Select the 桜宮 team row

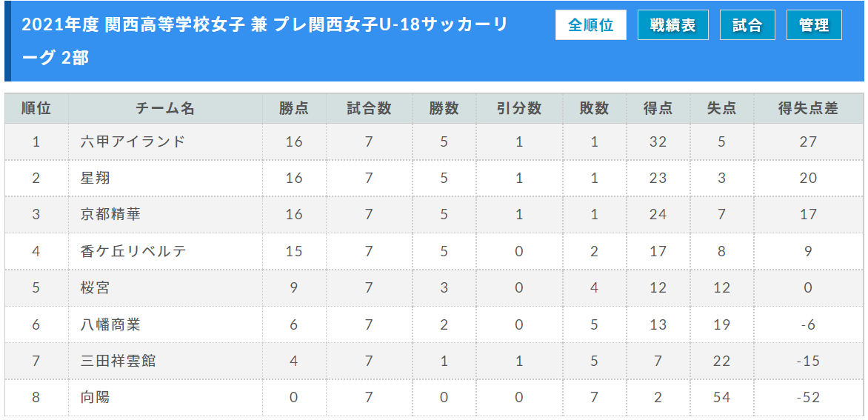[x=434, y=287]
